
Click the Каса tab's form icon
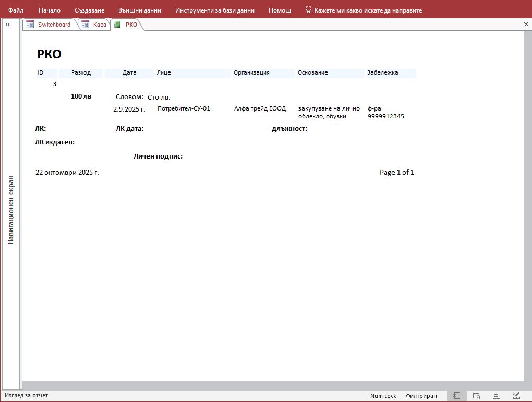[85, 25]
